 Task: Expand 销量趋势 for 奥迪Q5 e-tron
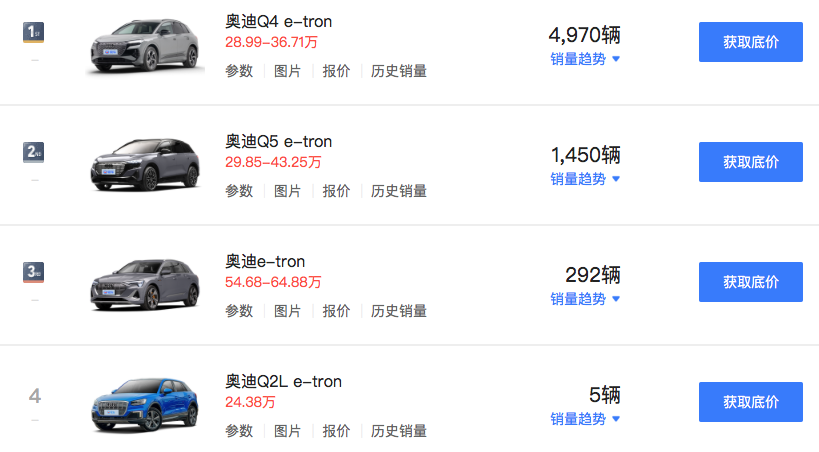click(585, 179)
